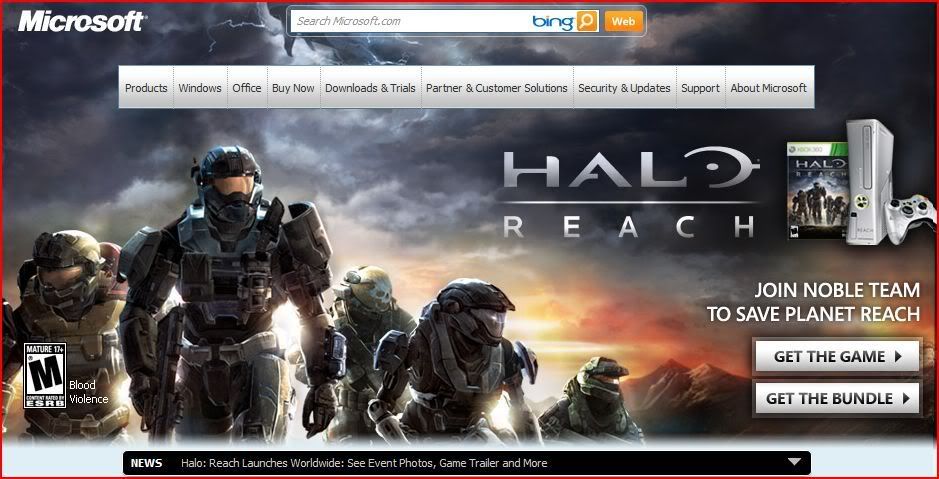Click the Xbox 360 console image
This screenshot has height=479, width=939.
click(x=867, y=180)
